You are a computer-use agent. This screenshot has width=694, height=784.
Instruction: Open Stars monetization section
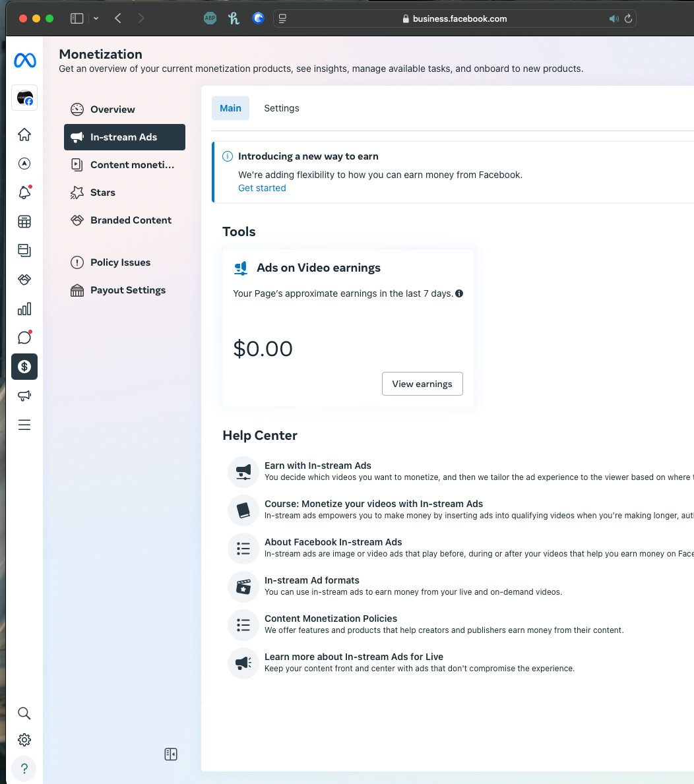point(102,193)
